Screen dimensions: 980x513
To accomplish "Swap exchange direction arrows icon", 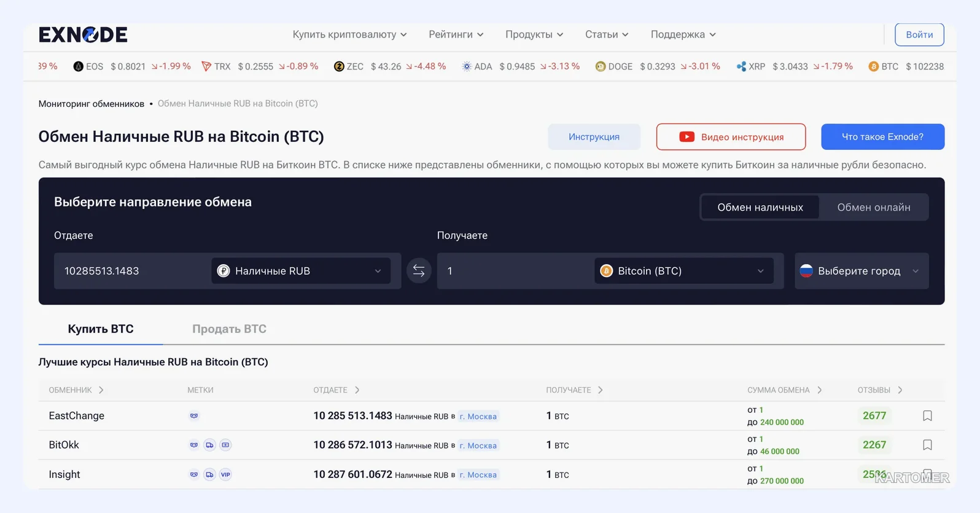I will tap(419, 271).
